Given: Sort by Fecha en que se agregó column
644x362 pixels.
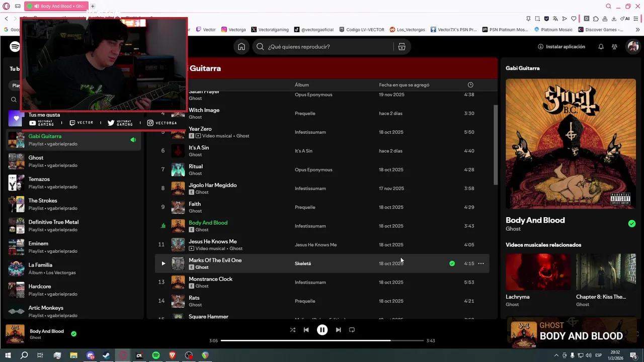Looking at the screenshot, I should 404,85.
